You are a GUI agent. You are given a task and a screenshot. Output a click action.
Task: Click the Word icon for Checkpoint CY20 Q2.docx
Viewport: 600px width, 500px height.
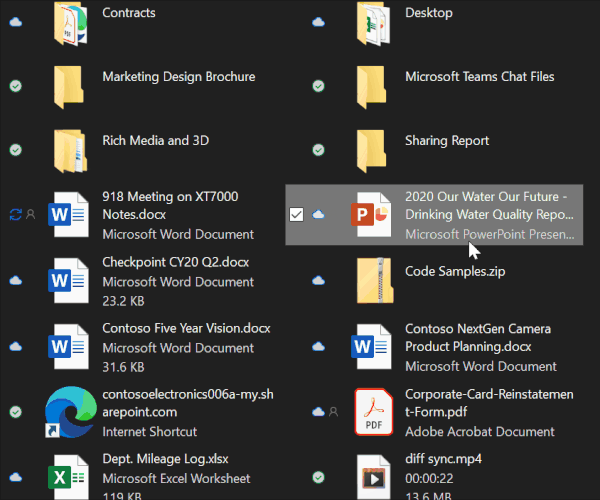[x=70, y=280]
